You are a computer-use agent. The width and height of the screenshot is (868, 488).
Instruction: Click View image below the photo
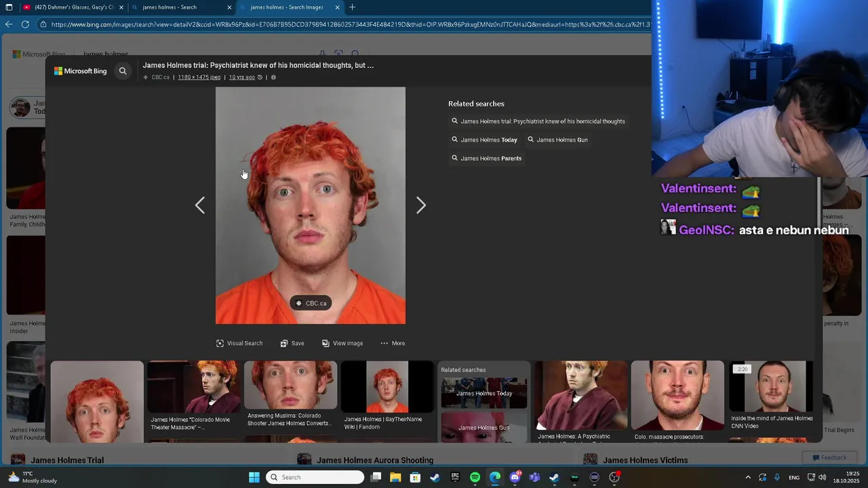[342, 343]
